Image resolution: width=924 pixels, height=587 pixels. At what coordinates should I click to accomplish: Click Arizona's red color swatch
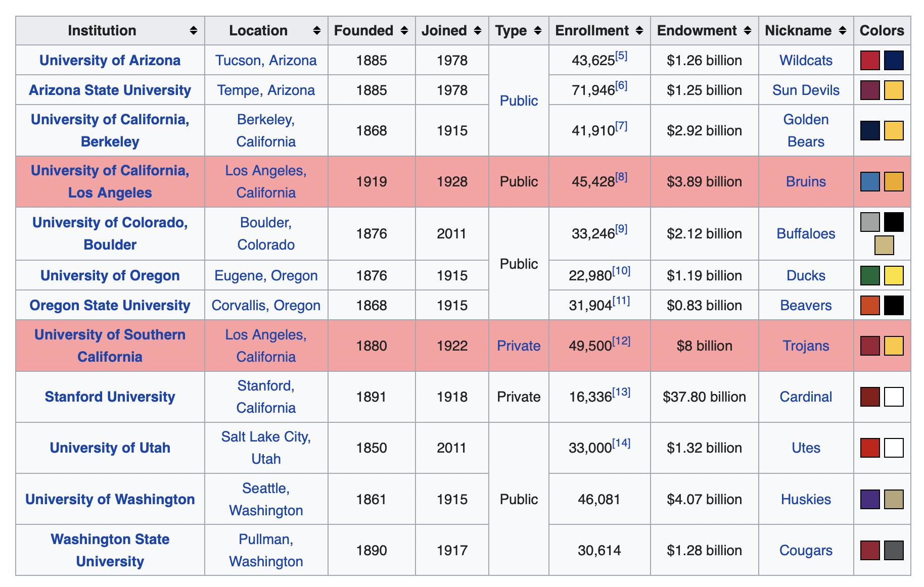click(x=870, y=60)
